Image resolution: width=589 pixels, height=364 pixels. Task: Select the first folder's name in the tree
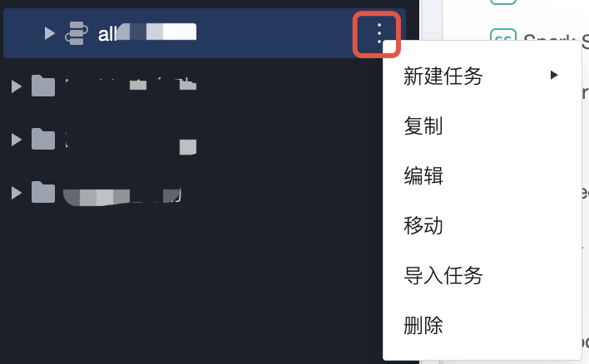pos(131,85)
